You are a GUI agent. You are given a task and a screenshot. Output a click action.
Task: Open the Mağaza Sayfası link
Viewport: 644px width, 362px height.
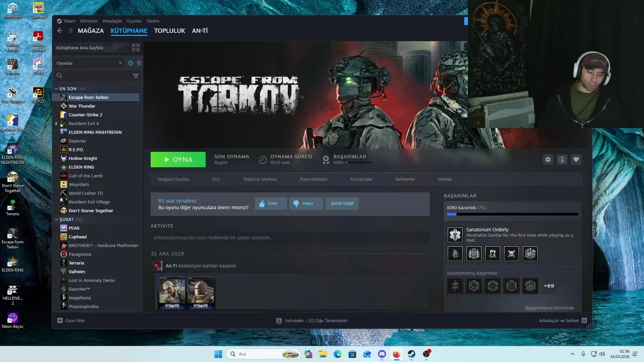pyautogui.click(x=174, y=179)
